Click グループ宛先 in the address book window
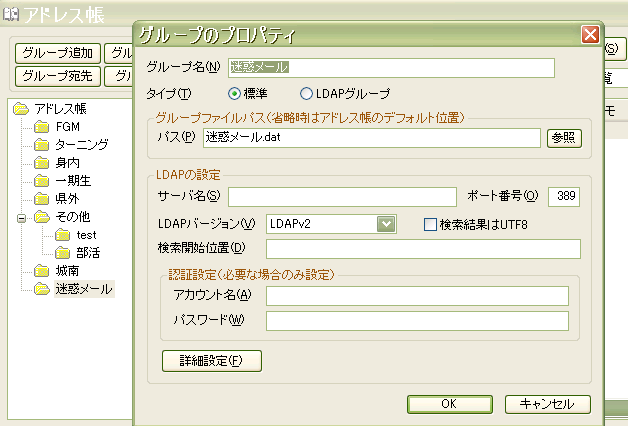The width and height of the screenshot is (628, 426). click(x=58, y=76)
